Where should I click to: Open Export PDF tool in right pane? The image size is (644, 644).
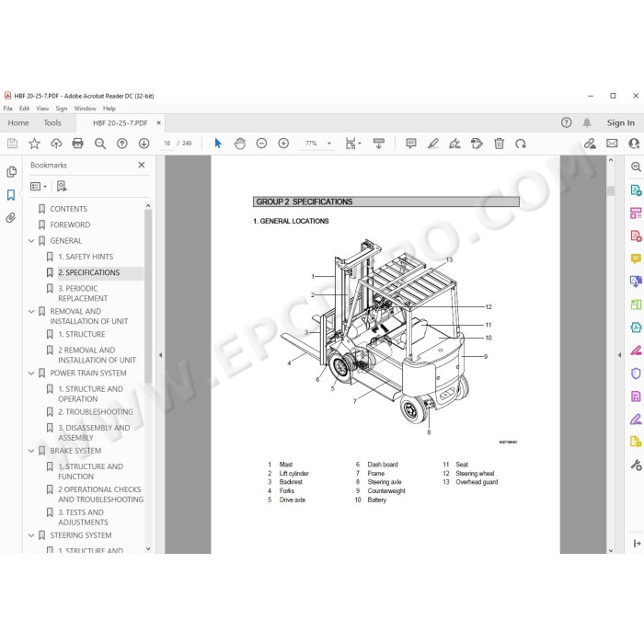click(636, 190)
